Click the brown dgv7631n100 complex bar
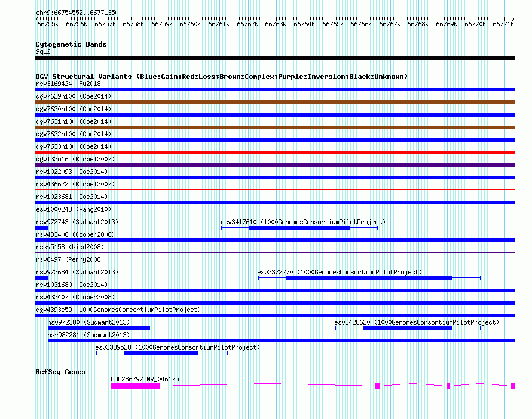 [275, 127]
